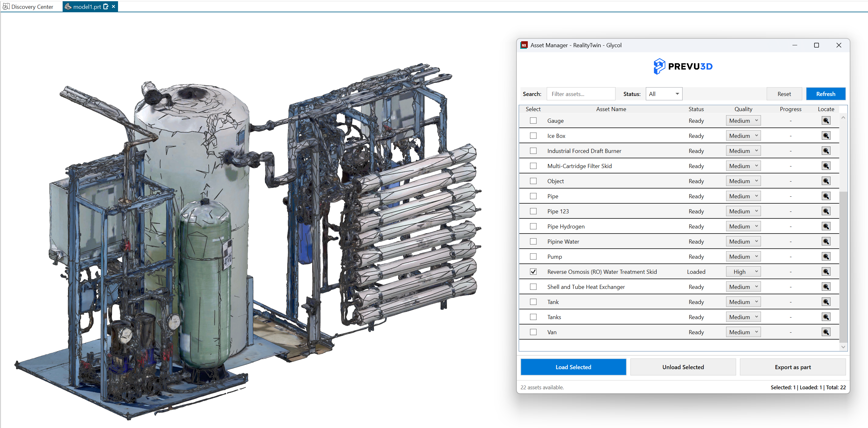The image size is (868, 428).
Task: Open quality dropdown for Reverse Osmosis Skid
Action: click(x=743, y=272)
